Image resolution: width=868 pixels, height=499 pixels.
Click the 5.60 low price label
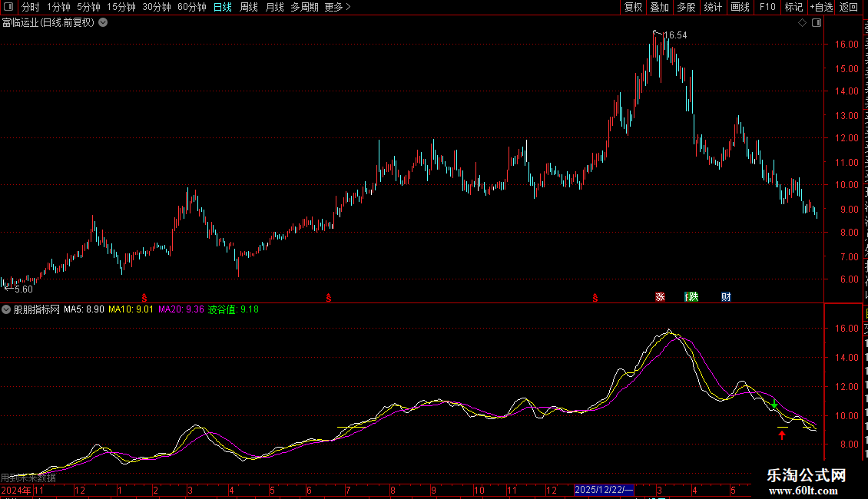coord(24,289)
